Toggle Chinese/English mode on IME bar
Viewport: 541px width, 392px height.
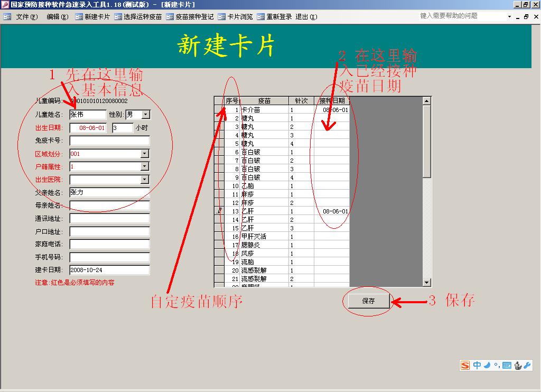click(477, 365)
